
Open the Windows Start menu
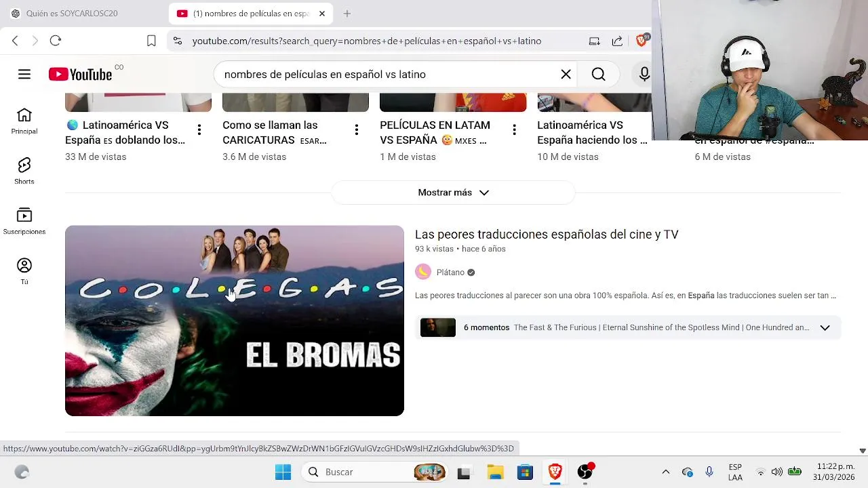coord(283,472)
